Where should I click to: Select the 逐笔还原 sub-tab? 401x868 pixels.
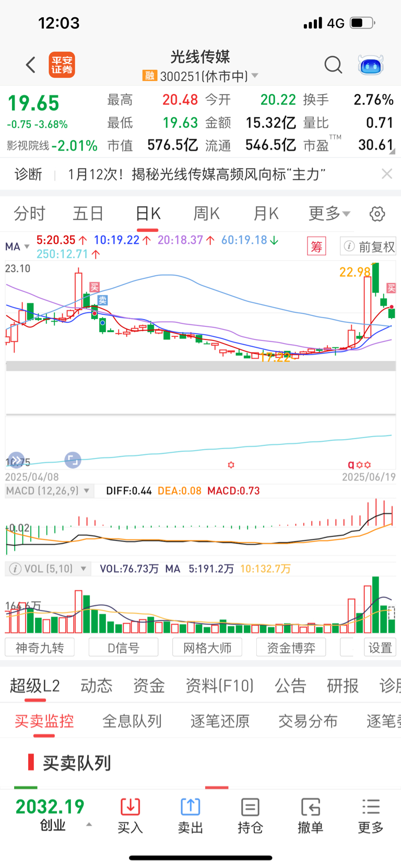point(220,721)
